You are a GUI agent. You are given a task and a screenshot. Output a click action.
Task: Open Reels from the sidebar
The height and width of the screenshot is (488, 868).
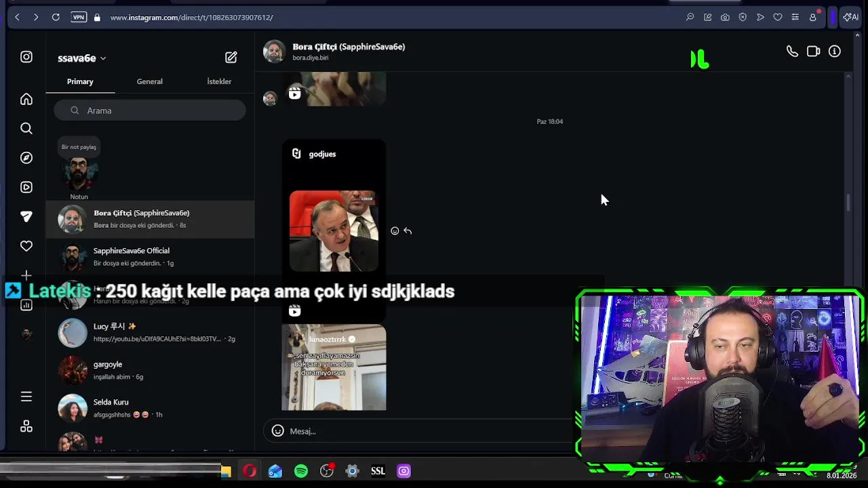26,187
